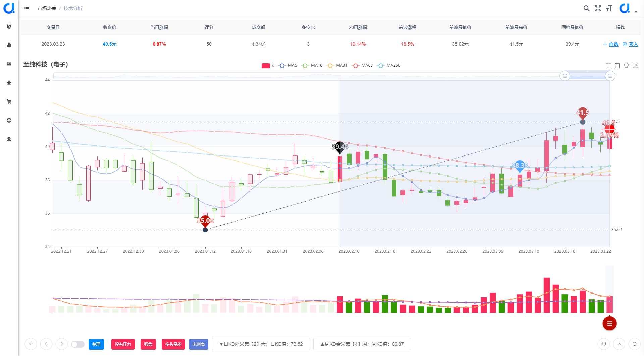Toggle the MA5 line in the legend
The image size is (644, 356).
point(288,65)
